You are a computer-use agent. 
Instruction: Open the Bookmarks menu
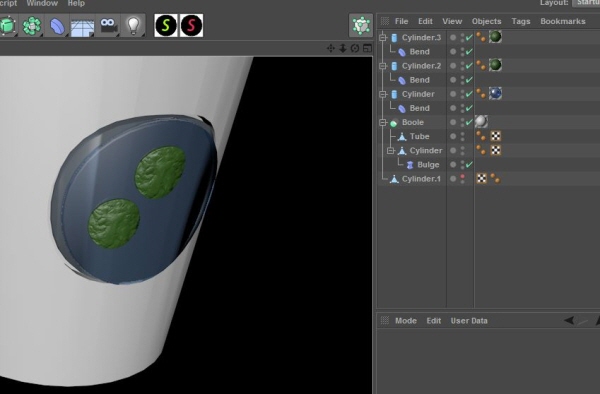point(563,21)
